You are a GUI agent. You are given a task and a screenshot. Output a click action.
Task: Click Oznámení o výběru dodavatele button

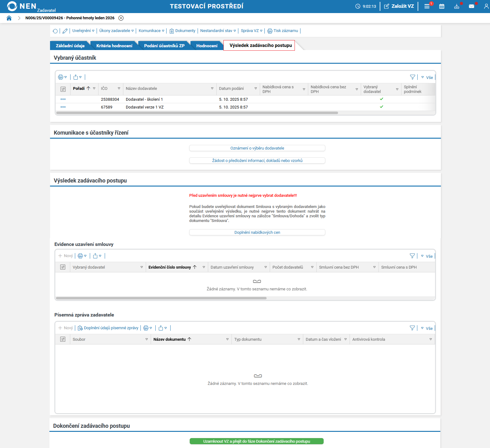257,148
